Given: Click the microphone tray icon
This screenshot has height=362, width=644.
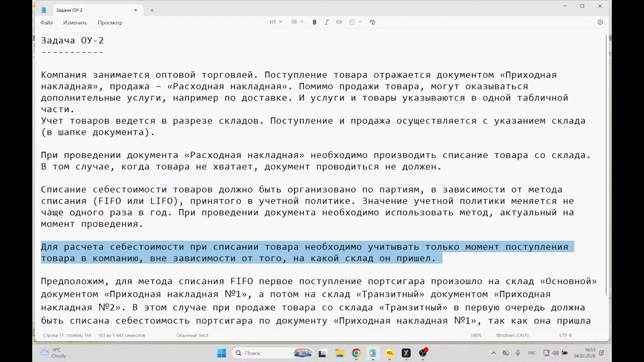Looking at the screenshot, I should click(x=518, y=353).
